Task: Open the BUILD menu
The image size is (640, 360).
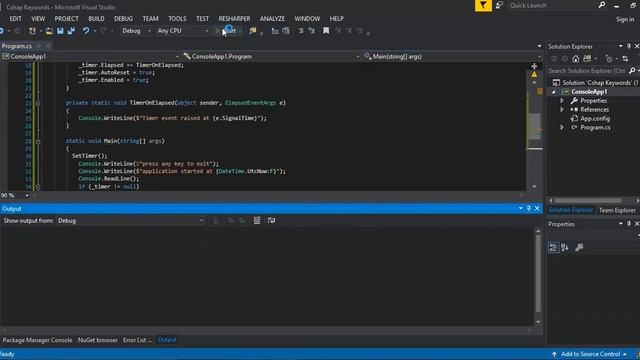Action: [x=96, y=19]
